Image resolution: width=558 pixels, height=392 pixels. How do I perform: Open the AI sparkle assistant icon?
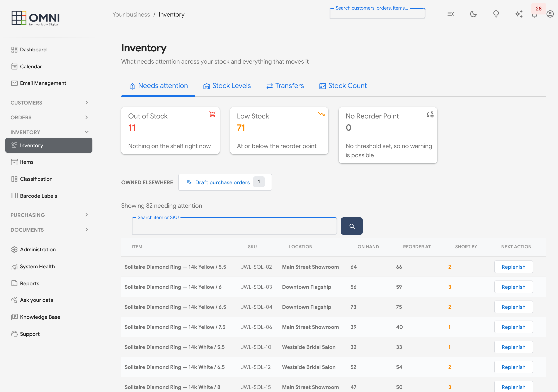pyautogui.click(x=519, y=14)
